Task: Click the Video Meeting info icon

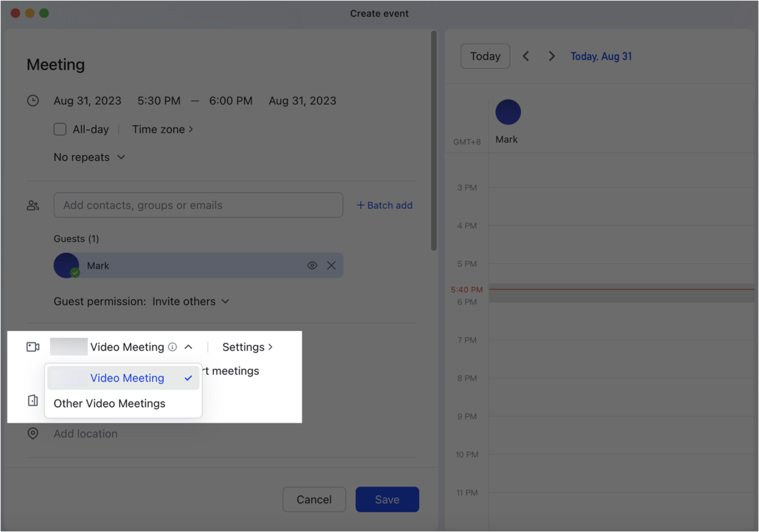Action: (x=172, y=347)
